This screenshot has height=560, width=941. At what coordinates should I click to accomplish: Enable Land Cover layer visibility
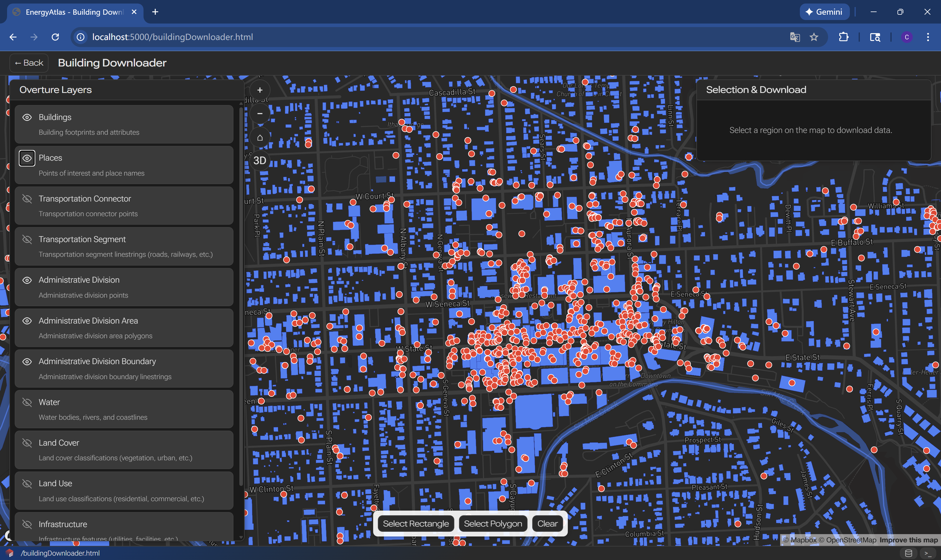pyautogui.click(x=27, y=443)
